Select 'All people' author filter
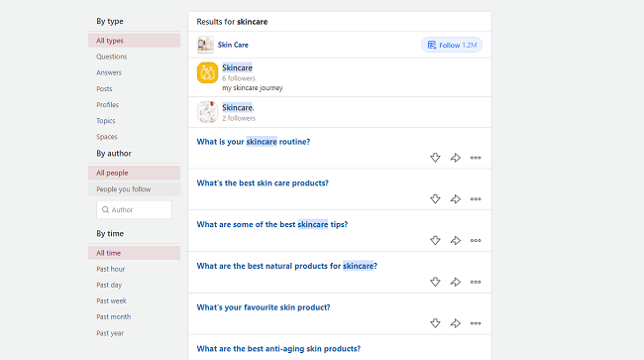This screenshot has height=360, width=644. (x=135, y=173)
